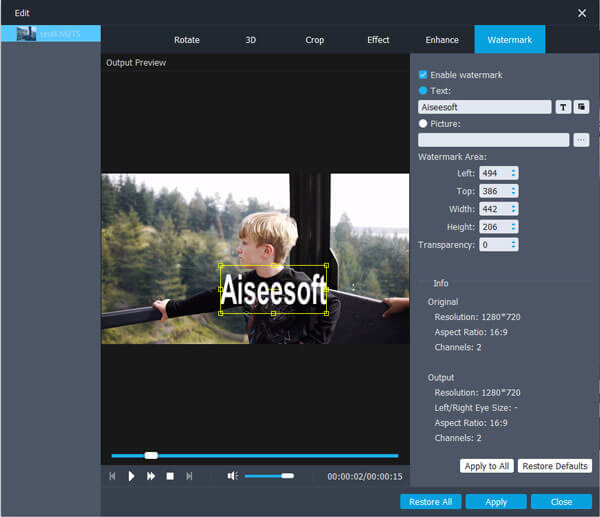Select the Text watermark radio option

click(x=423, y=90)
